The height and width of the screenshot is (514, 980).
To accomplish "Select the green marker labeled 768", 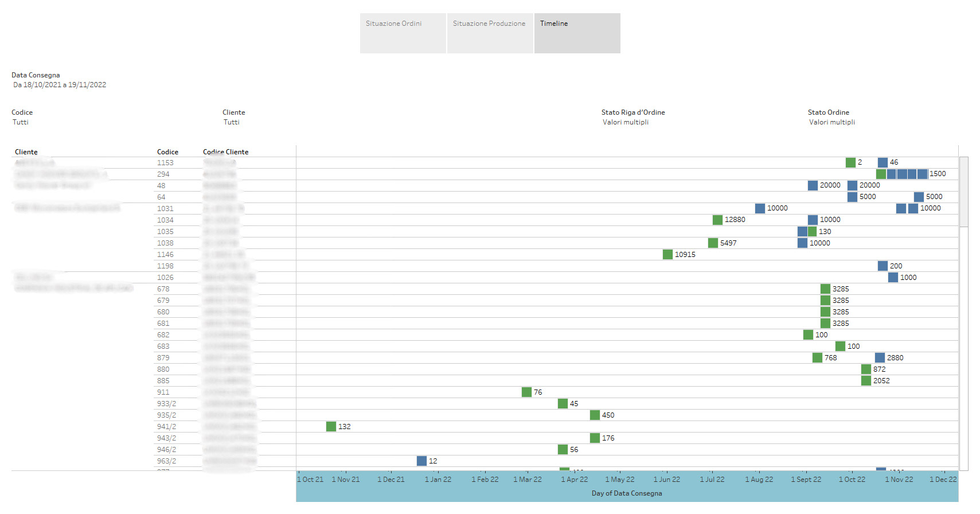I will point(817,357).
